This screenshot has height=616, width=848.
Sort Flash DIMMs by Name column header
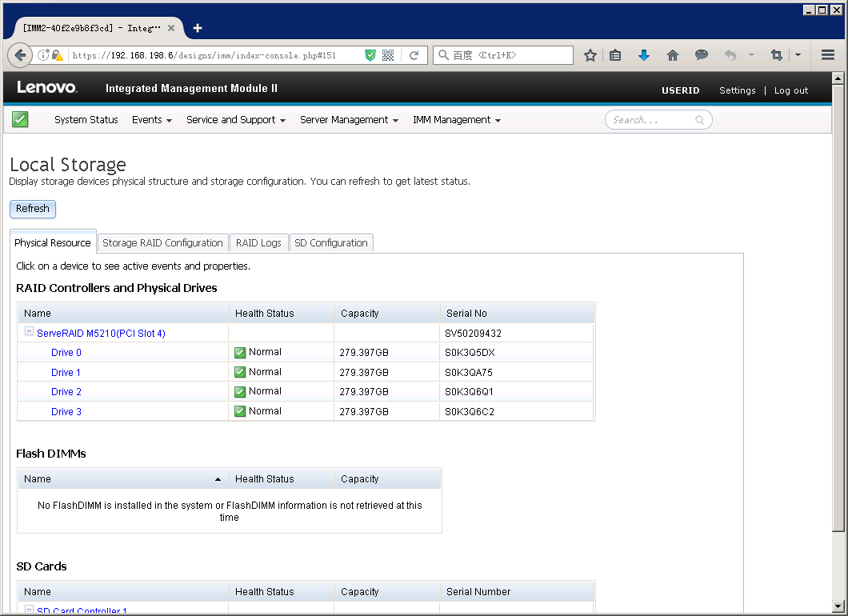(x=120, y=479)
